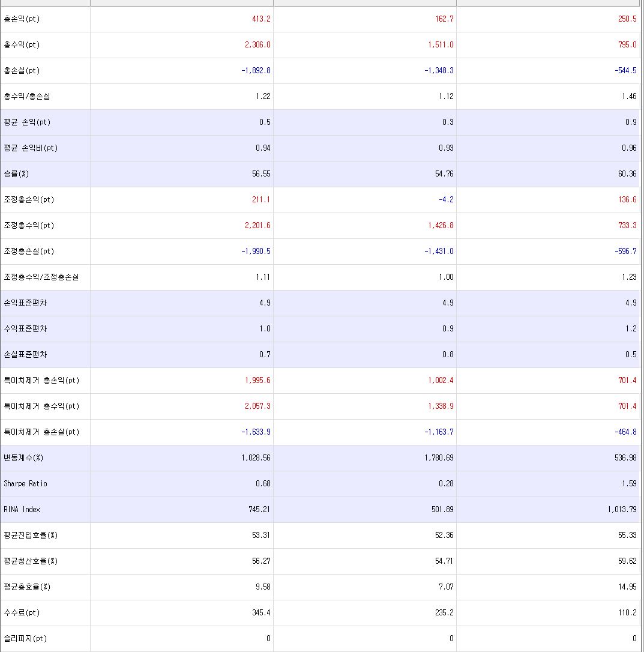Click the 413.2 total profit value

point(261,19)
